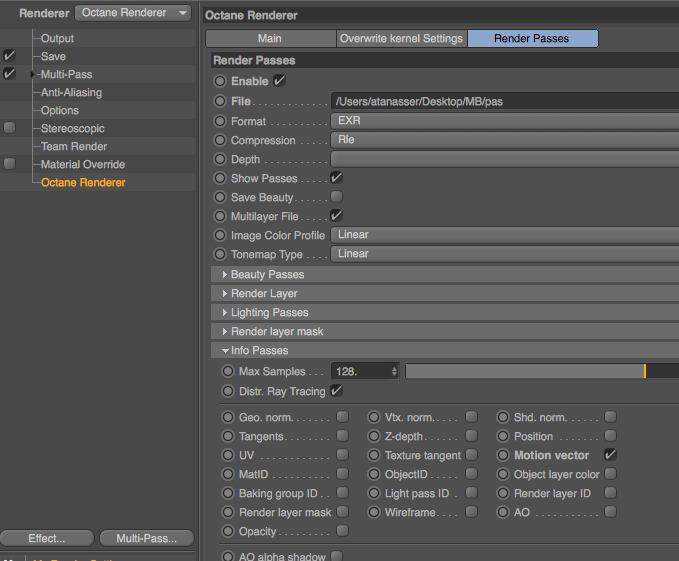Click the animation dot beside Save Beauty

point(221,197)
